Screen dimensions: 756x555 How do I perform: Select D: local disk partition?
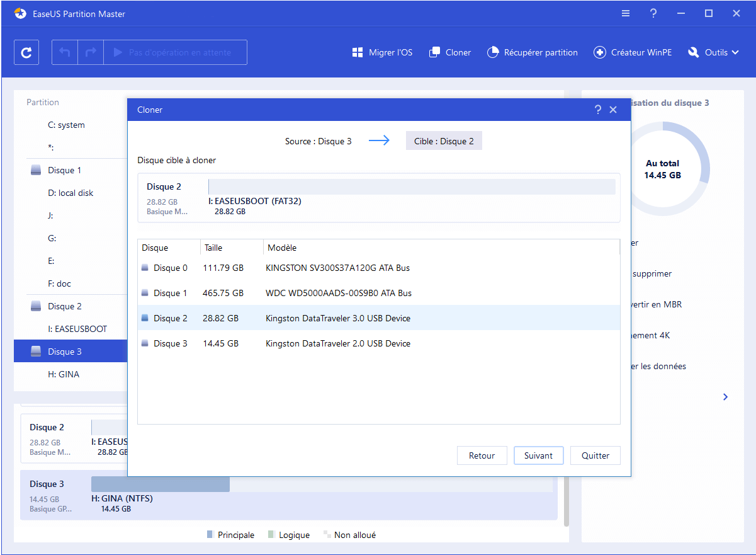coord(71,193)
